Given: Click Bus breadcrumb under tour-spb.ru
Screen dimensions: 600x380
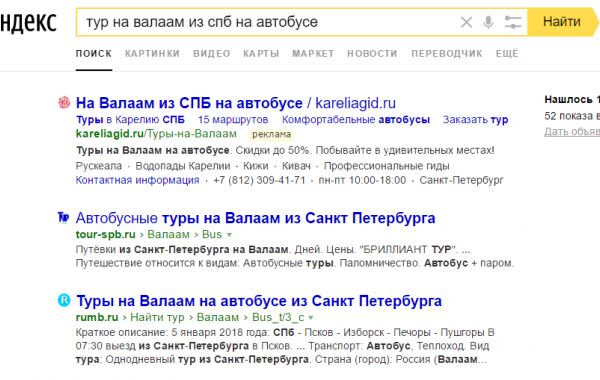Looking at the screenshot, I should (212, 234).
